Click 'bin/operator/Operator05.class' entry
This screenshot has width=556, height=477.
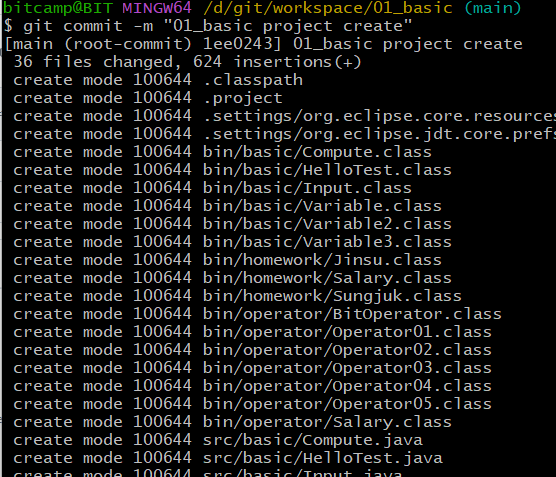tap(347, 404)
